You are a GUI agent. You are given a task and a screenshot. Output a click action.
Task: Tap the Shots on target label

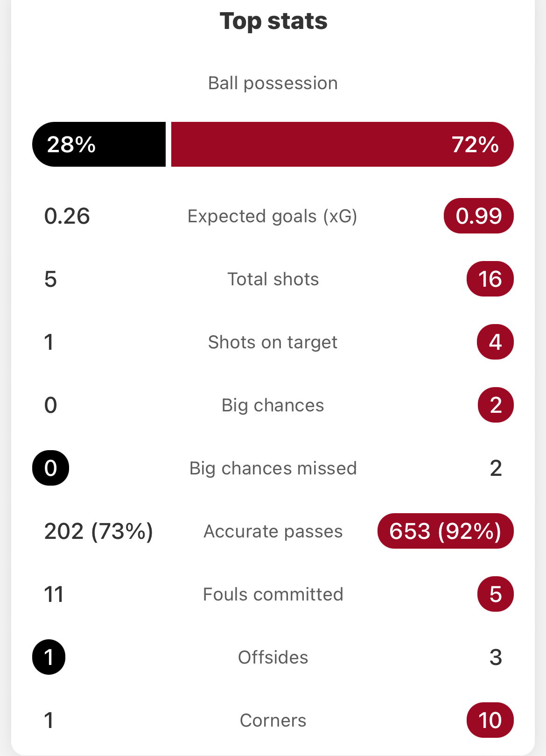coord(273,342)
